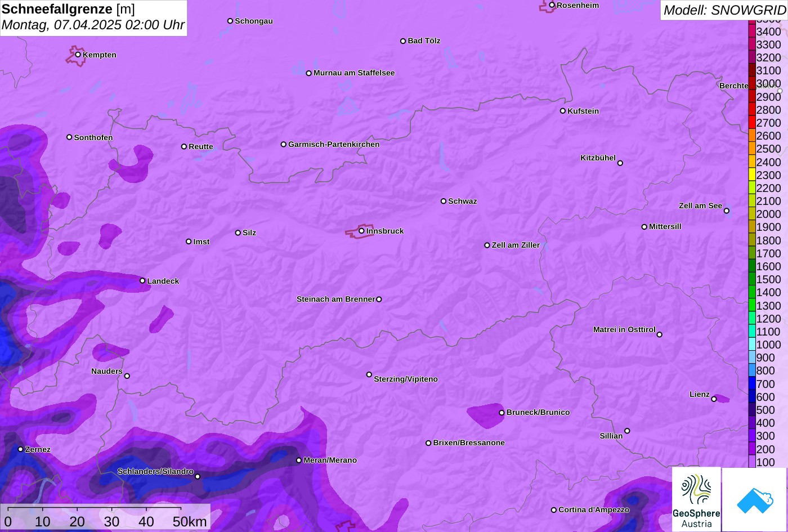Click the legend value '1800'
This screenshot has width=788, height=532.
768,240
